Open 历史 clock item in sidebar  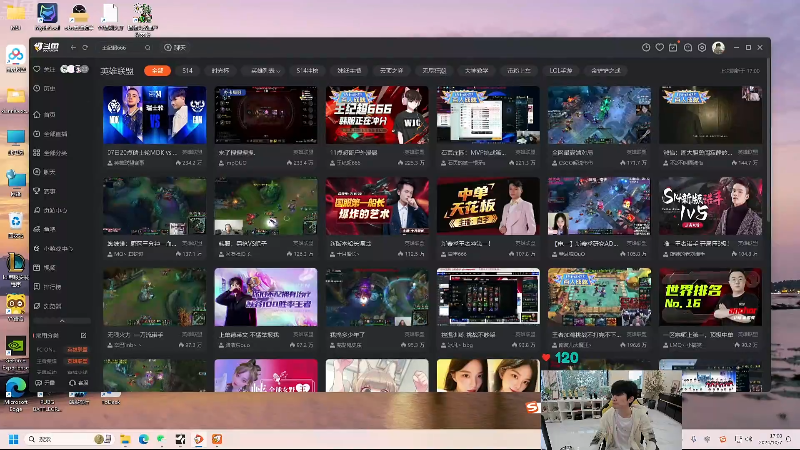click(x=44, y=88)
